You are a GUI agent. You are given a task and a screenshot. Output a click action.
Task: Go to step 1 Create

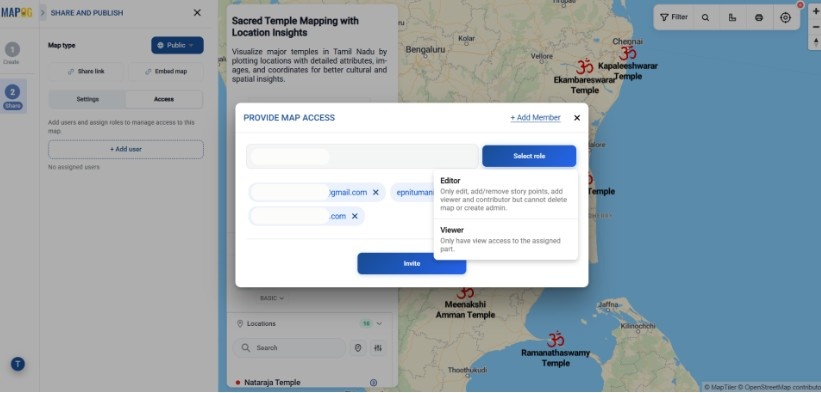[12, 53]
